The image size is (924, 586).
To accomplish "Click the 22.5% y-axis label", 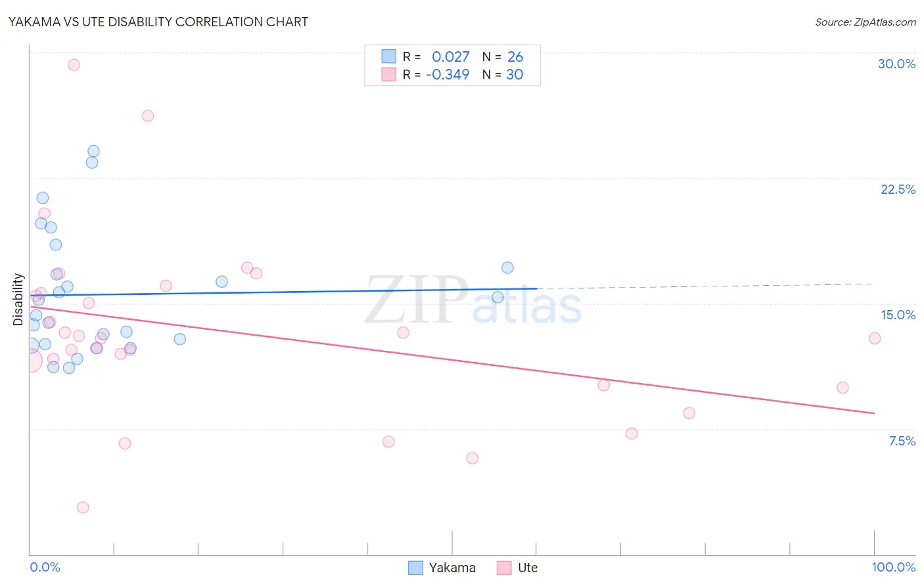I will point(898,189).
